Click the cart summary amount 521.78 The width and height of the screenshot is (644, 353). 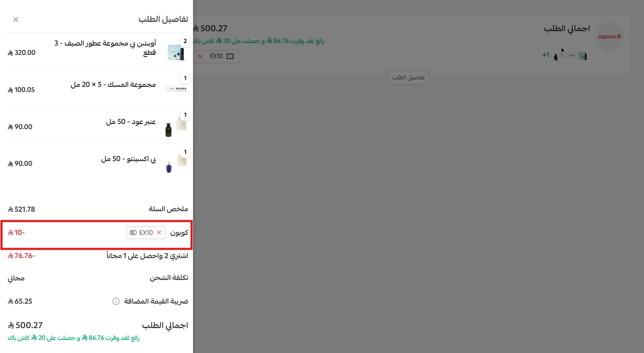22,210
